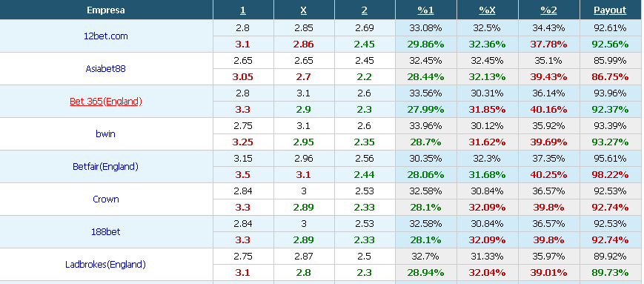Sort table by %2 header
Image resolution: width=644 pixels, height=284 pixels.
[548, 10]
